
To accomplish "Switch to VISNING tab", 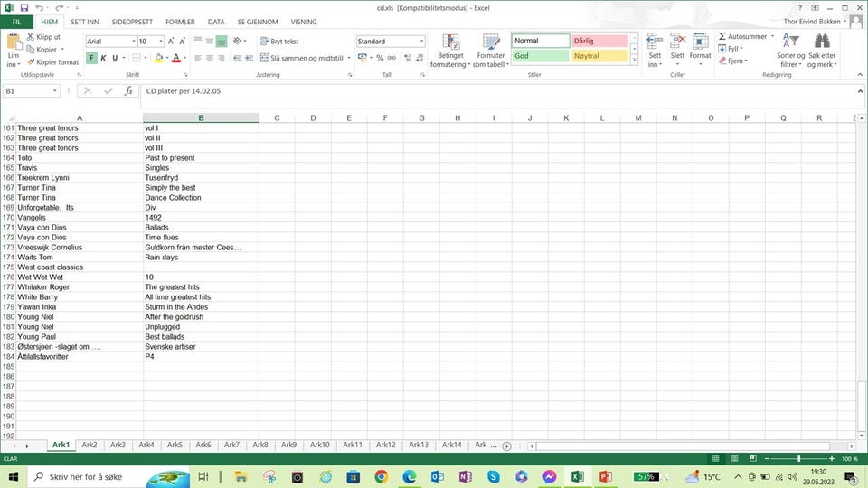I will (x=304, y=22).
